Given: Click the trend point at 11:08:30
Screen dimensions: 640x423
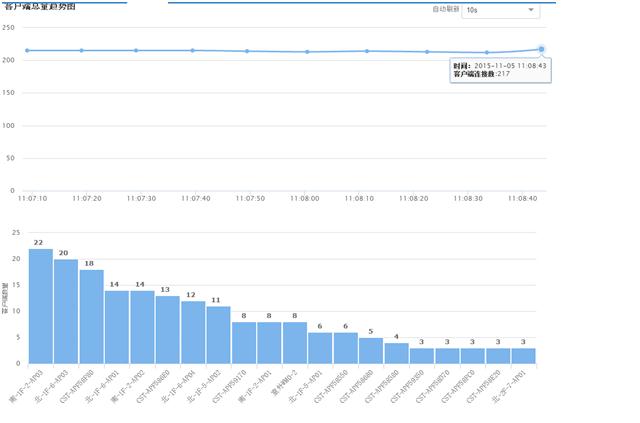Looking at the screenshot, I should click(x=487, y=53).
